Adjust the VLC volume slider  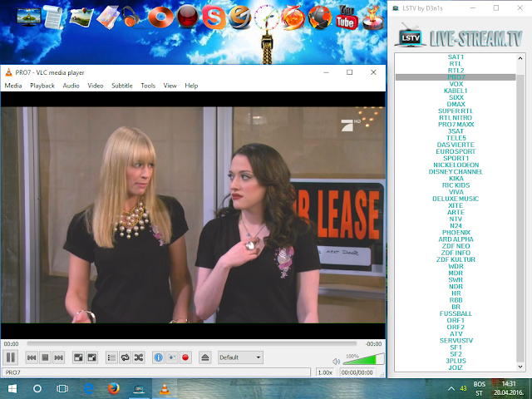(365, 359)
